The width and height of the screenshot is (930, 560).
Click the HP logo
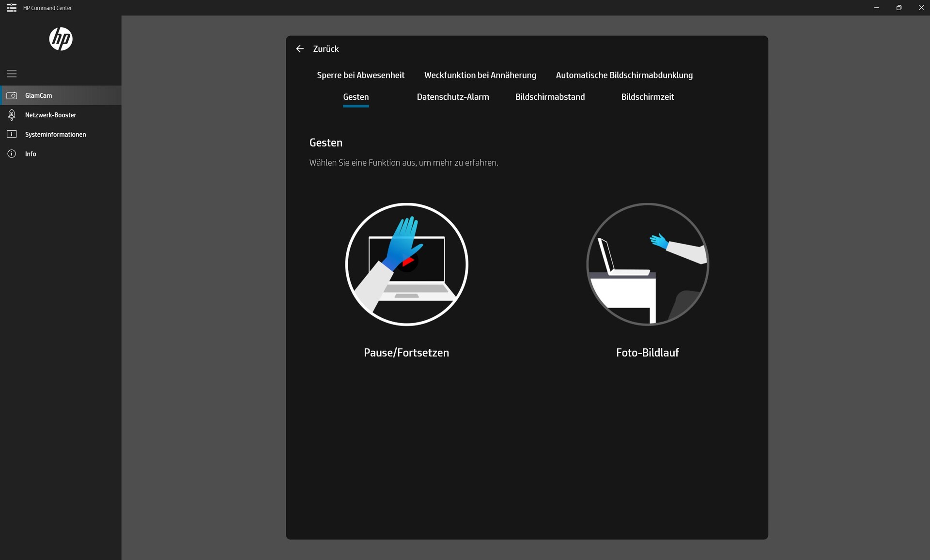61,39
